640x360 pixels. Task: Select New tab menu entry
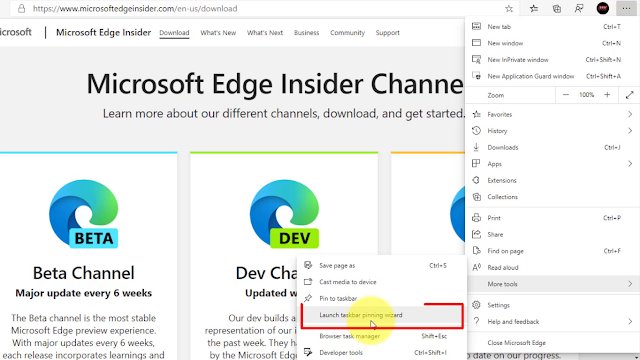(552, 27)
